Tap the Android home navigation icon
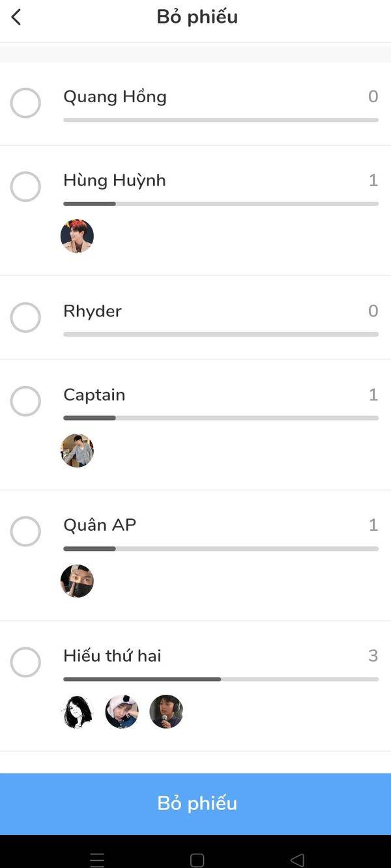Screen dimensions: 391x868 (x=197, y=860)
